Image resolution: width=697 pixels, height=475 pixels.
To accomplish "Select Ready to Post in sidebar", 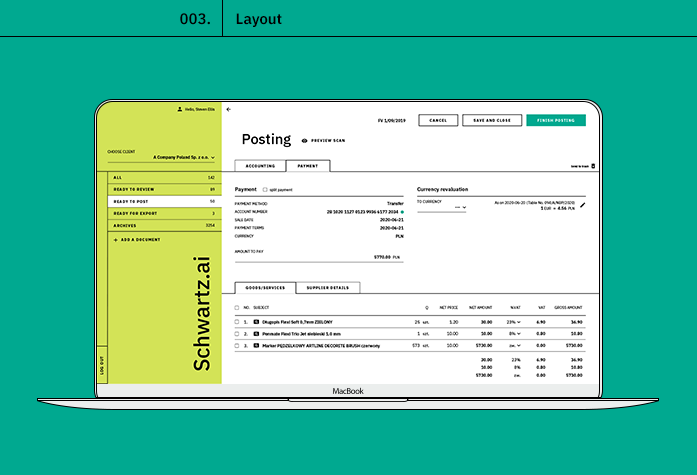I will tap(164, 201).
